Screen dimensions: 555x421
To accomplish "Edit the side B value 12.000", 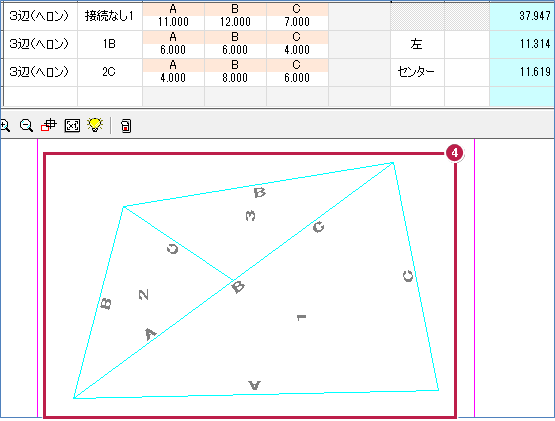I will [235, 22].
